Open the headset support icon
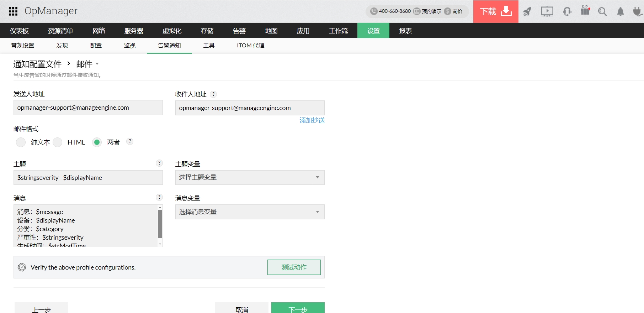 pyautogui.click(x=567, y=11)
